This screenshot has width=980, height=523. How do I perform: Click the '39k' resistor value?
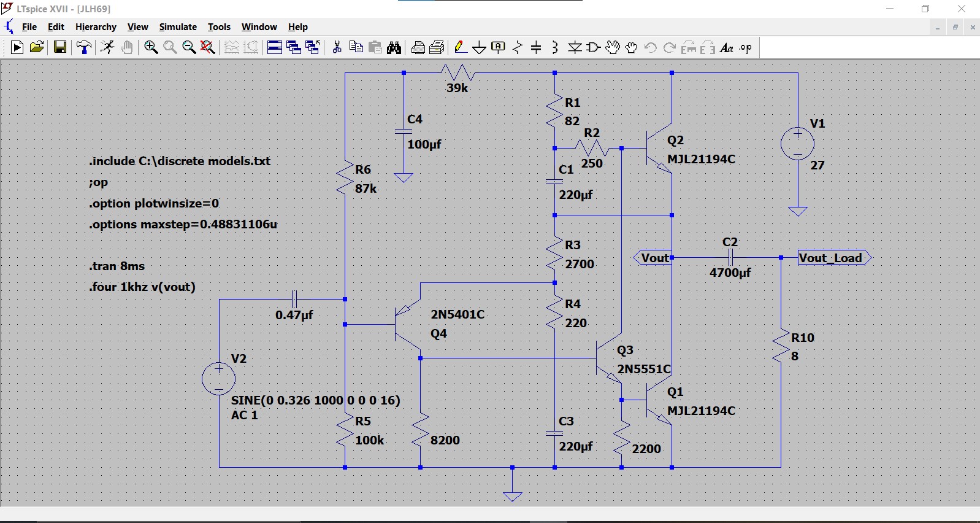[x=457, y=88]
